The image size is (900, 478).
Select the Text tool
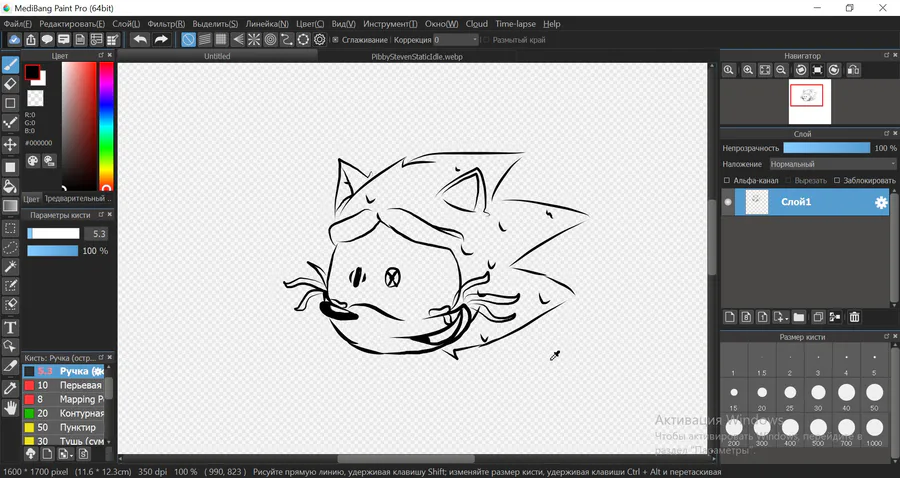[10, 328]
